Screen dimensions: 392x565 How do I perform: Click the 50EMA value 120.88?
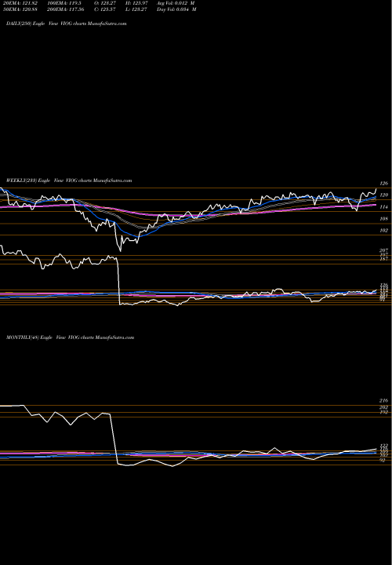click(x=19, y=9)
